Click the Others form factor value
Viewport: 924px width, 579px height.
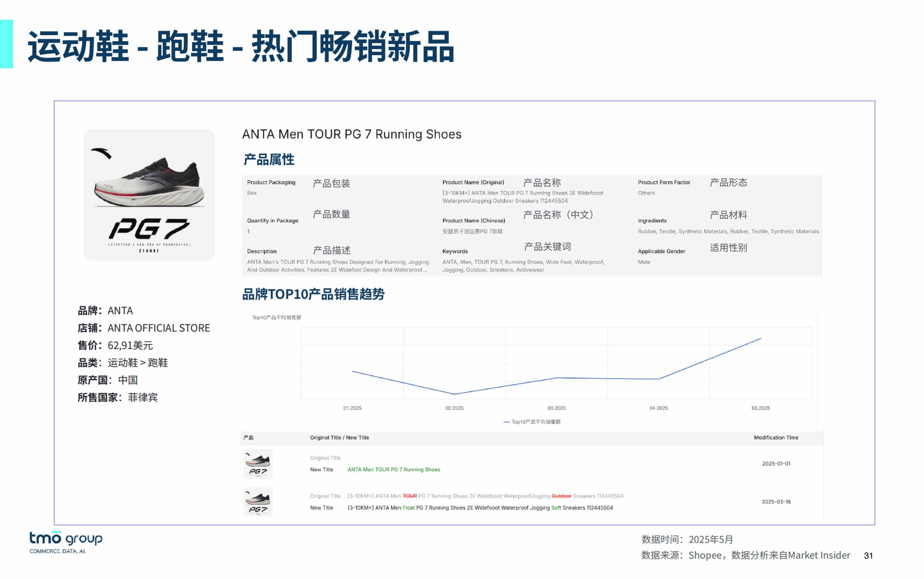(x=646, y=193)
